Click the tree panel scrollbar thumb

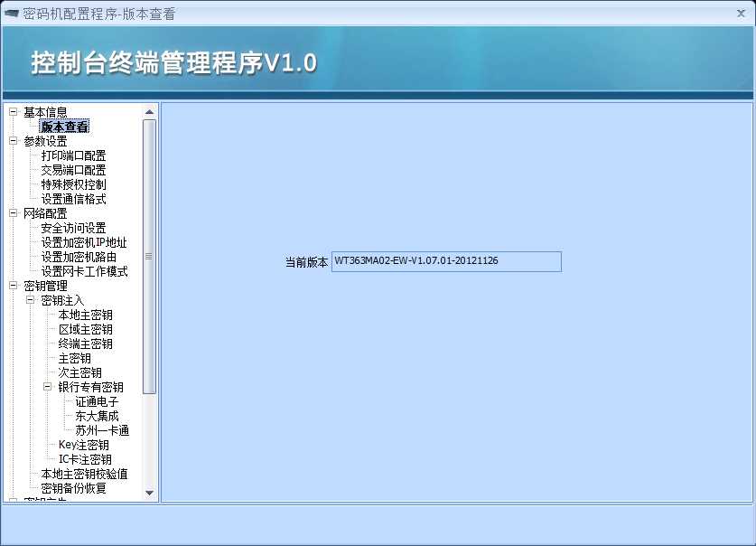(x=149, y=256)
